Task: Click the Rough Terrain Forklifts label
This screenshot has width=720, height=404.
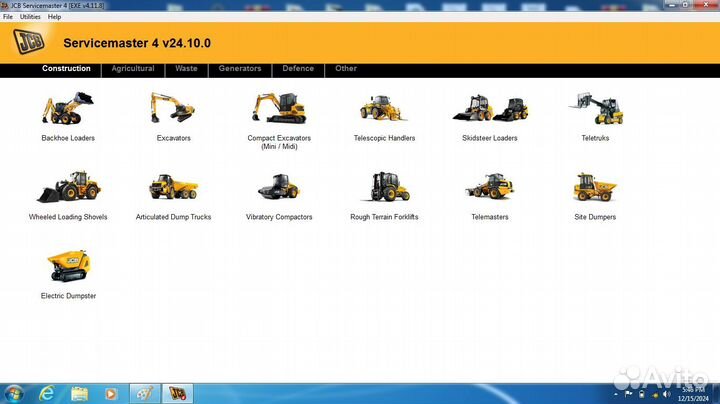Action: 384,217
